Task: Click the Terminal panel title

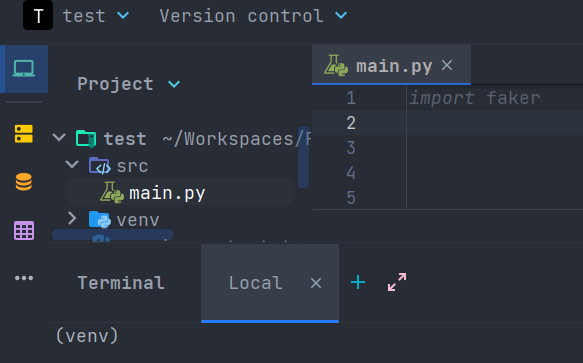Action: pos(121,283)
